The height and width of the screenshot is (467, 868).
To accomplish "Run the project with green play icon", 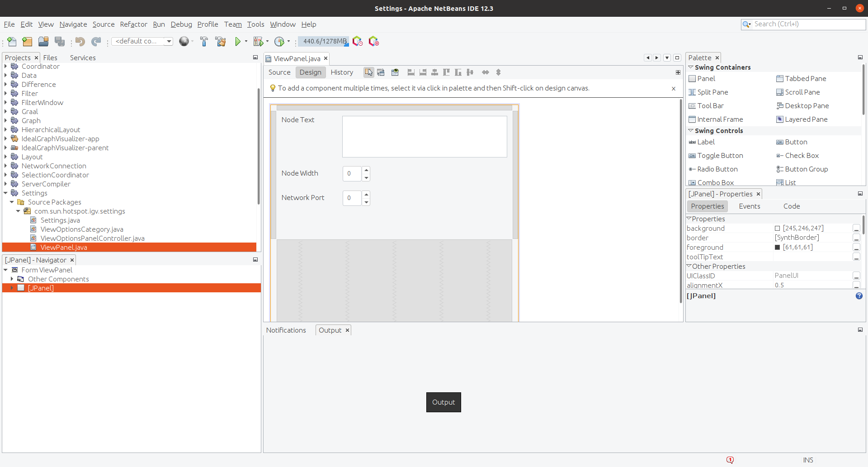I will (238, 42).
